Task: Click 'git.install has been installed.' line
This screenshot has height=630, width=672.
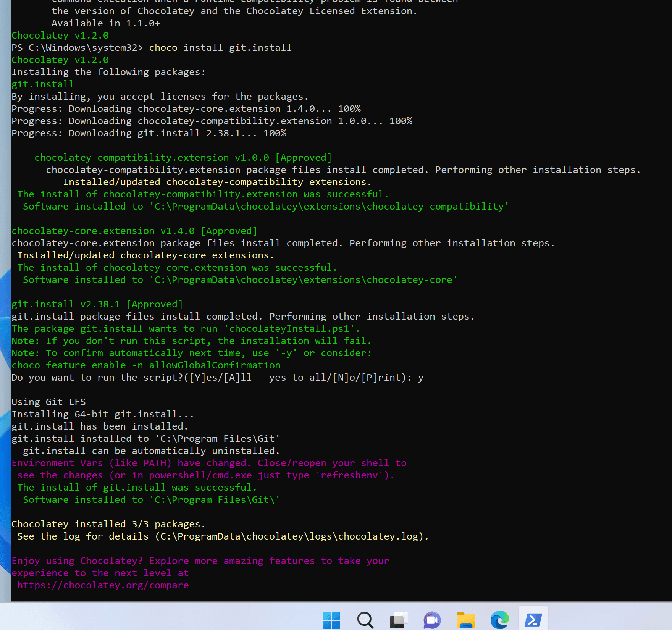Action: [x=100, y=426]
